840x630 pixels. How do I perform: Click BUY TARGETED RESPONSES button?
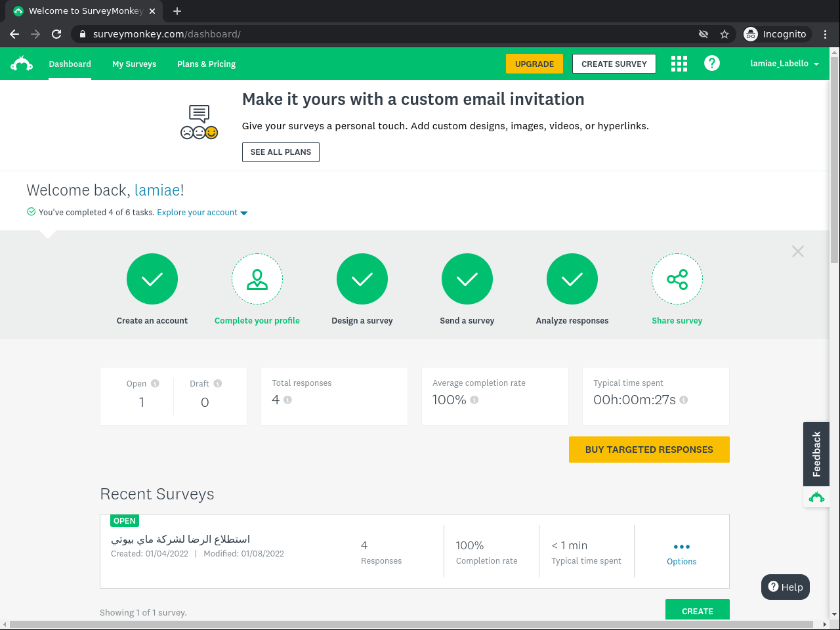tap(649, 450)
